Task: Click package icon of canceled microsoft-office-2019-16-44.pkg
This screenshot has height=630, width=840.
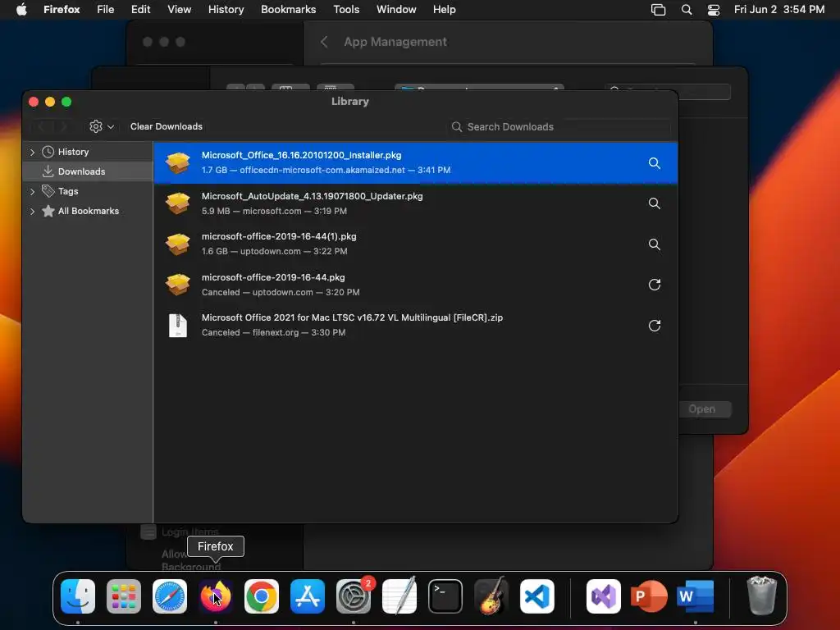Action: pos(178,285)
